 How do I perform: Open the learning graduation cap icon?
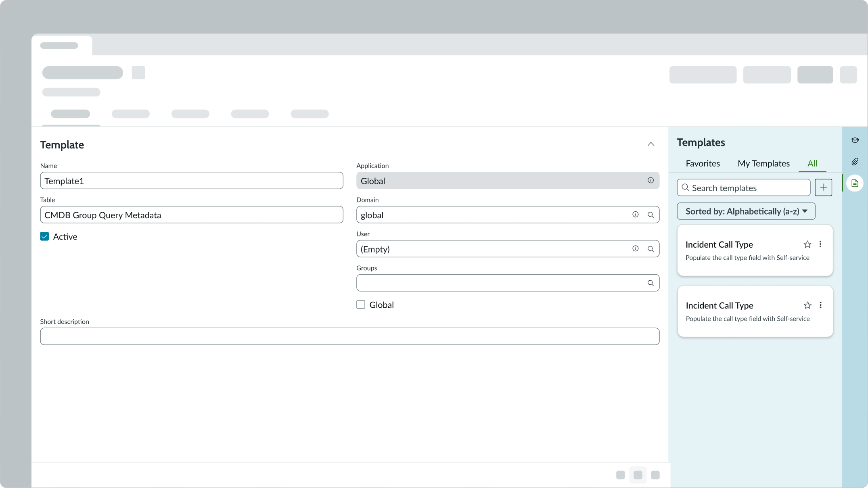tap(855, 140)
